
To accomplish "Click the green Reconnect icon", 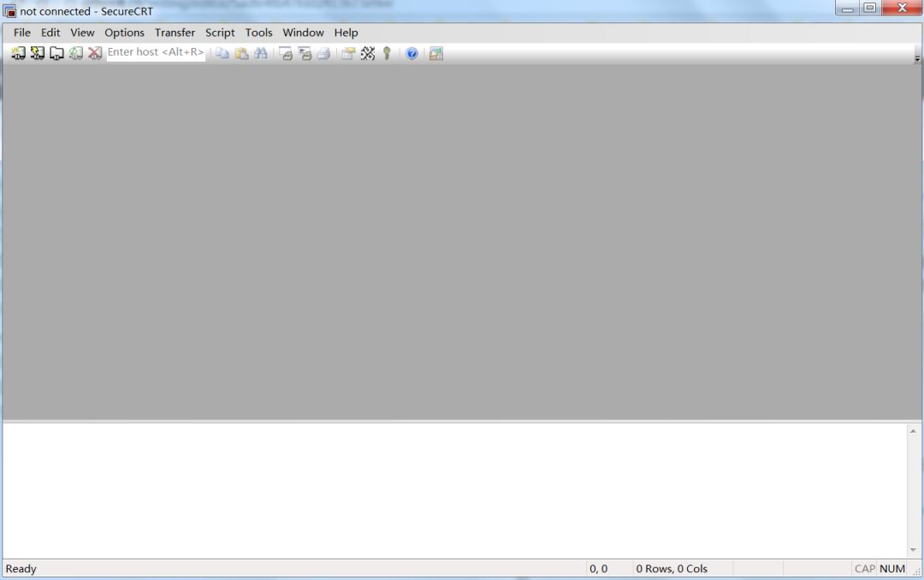I will 75,53.
